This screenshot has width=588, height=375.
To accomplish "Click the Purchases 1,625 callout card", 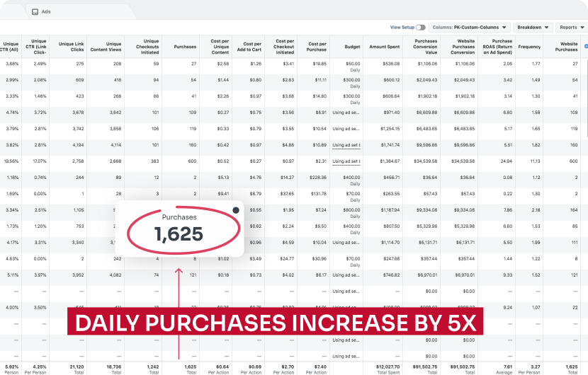I will pyautogui.click(x=179, y=229).
